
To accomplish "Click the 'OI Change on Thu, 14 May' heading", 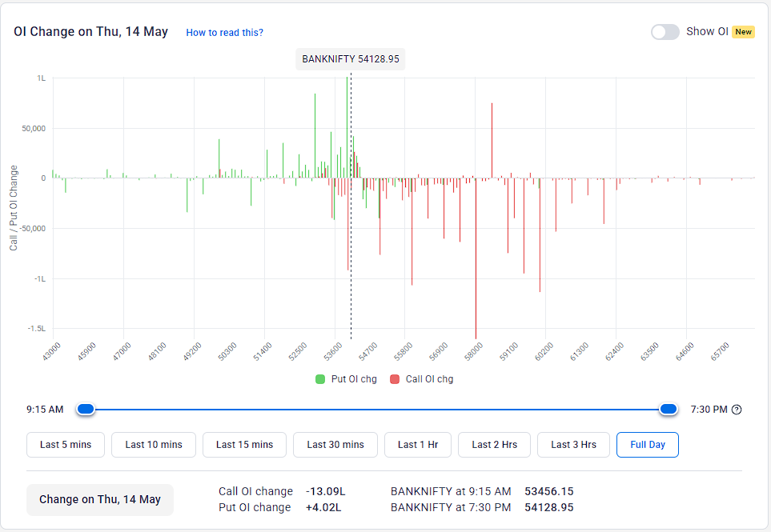I will (91, 32).
